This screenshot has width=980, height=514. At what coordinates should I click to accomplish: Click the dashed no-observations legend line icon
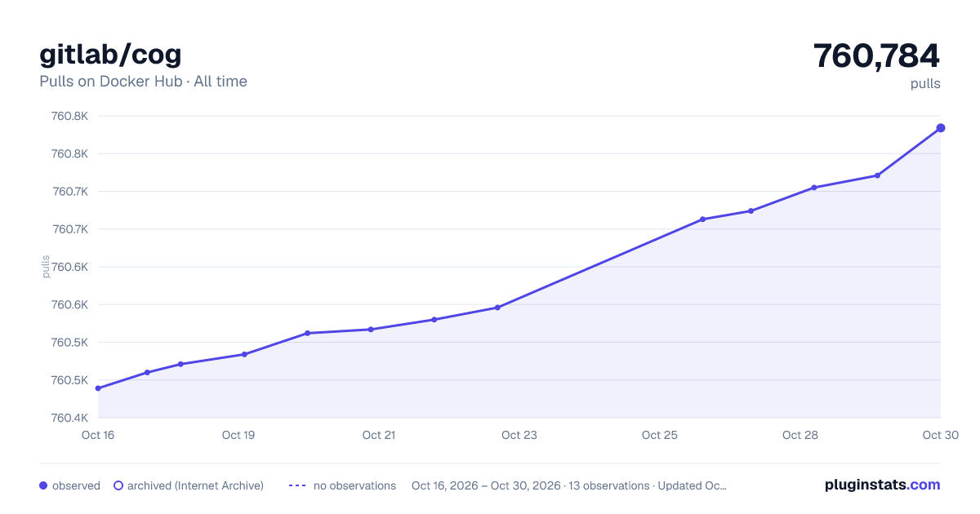click(x=297, y=485)
